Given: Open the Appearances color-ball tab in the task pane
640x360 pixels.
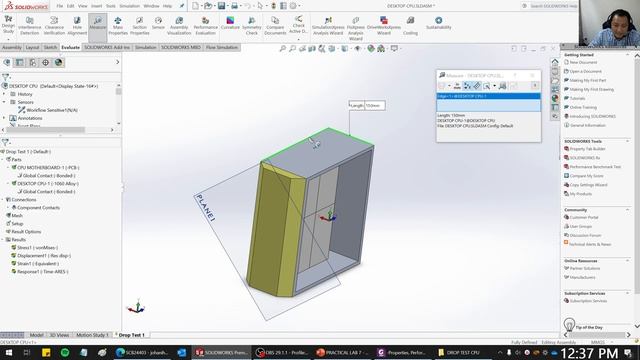Looking at the screenshot, I should [555, 98].
